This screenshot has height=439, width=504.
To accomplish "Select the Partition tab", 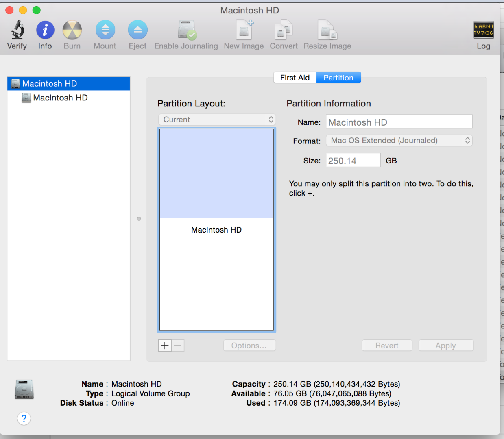I will [x=339, y=77].
